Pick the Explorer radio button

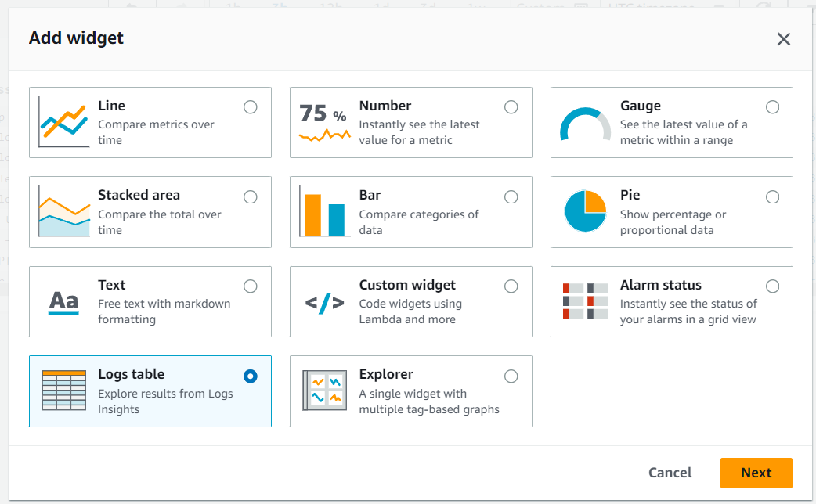click(x=511, y=376)
